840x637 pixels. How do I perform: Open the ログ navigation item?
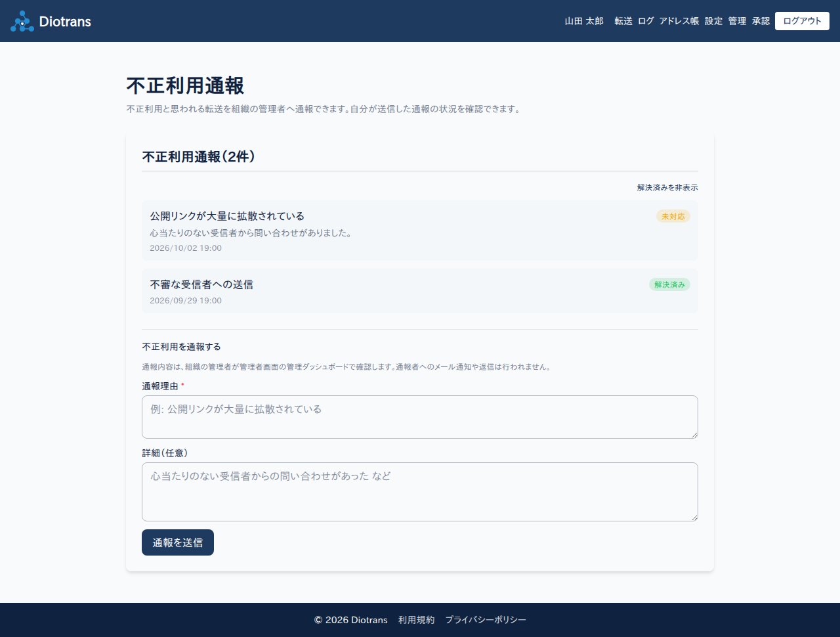tap(646, 21)
